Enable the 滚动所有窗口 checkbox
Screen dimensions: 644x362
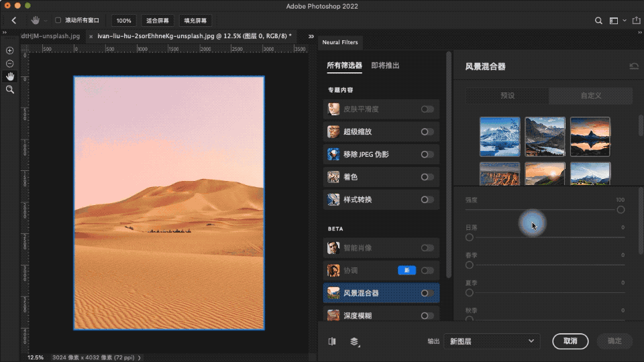58,21
